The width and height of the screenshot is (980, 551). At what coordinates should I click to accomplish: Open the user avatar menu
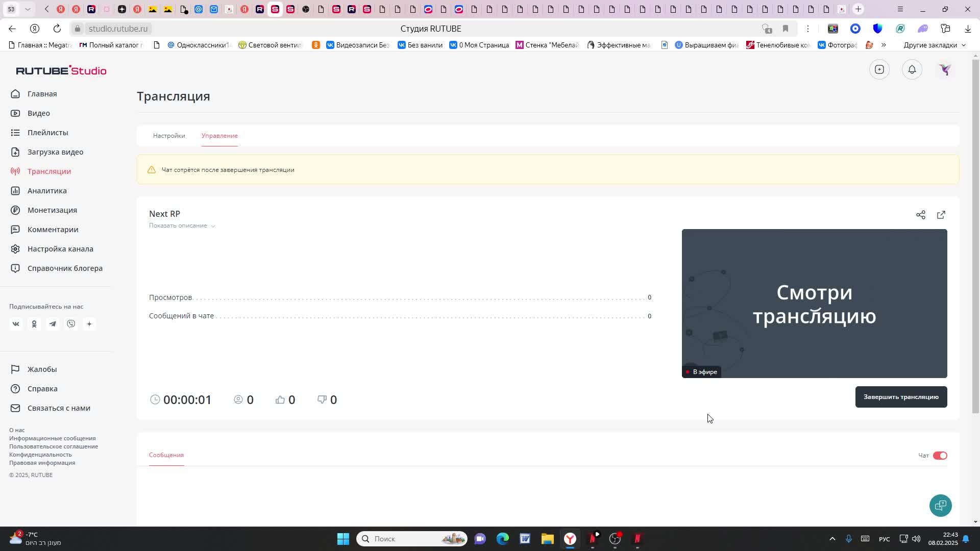945,69
